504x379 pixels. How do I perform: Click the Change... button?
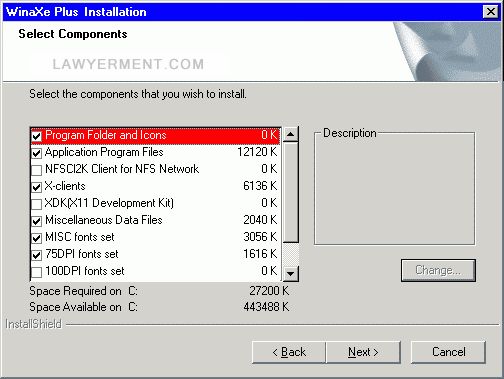pyautogui.click(x=438, y=270)
